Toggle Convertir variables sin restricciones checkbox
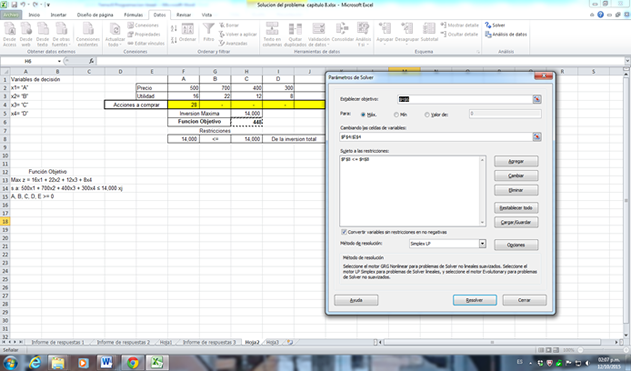The image size is (631, 371). tap(344, 232)
